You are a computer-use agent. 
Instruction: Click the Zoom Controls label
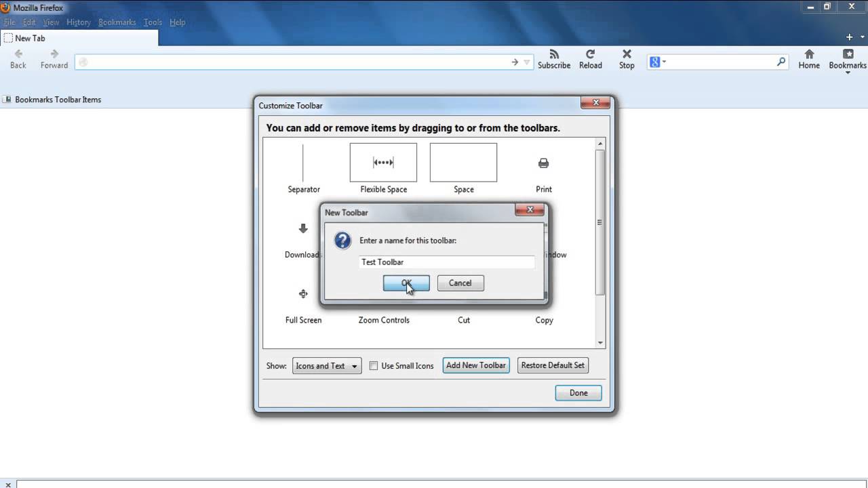click(x=384, y=321)
